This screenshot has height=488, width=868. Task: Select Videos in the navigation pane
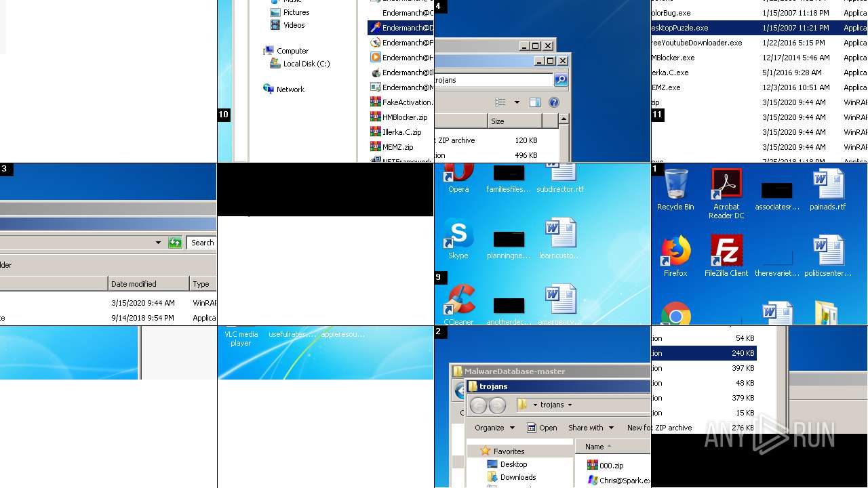pyautogui.click(x=288, y=25)
